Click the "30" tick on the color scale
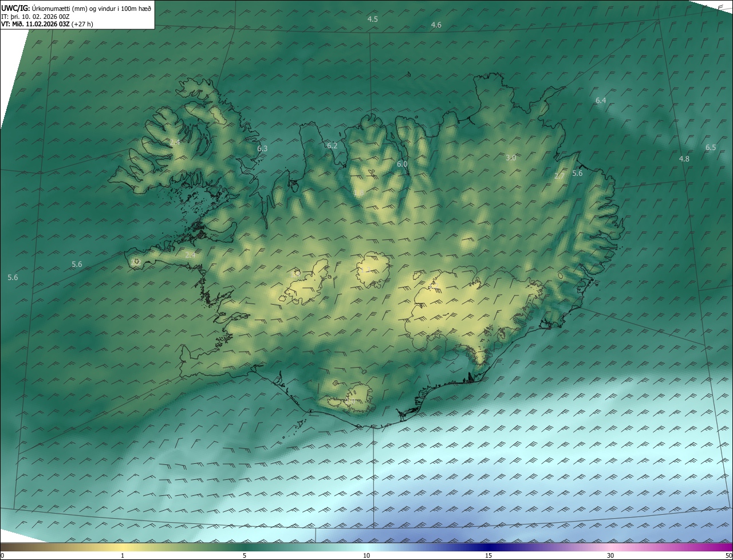Image resolution: width=733 pixels, height=560 pixels. coord(610,555)
